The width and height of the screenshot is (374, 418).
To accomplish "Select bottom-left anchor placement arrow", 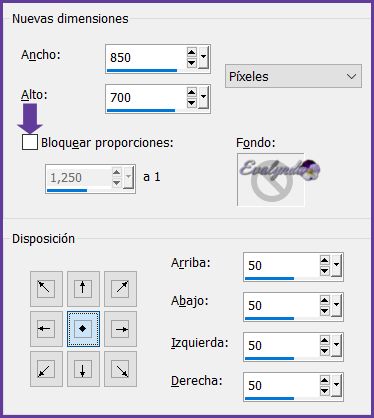I will [46, 369].
